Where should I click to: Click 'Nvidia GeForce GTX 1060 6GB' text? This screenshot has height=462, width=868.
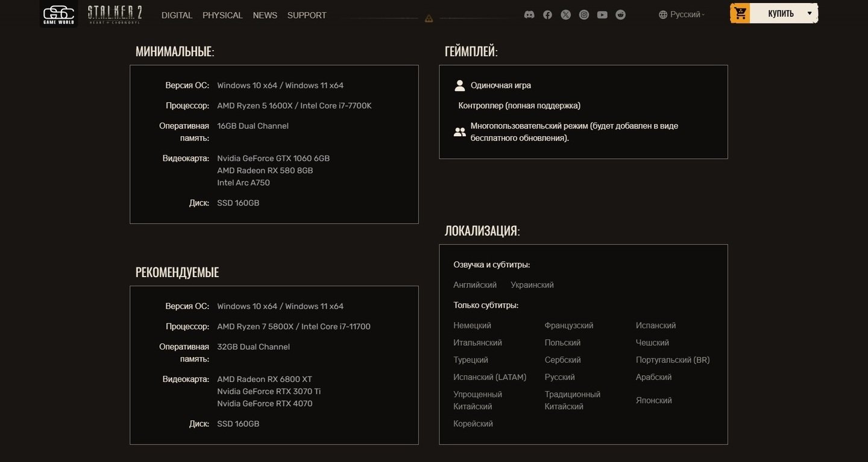coord(273,158)
